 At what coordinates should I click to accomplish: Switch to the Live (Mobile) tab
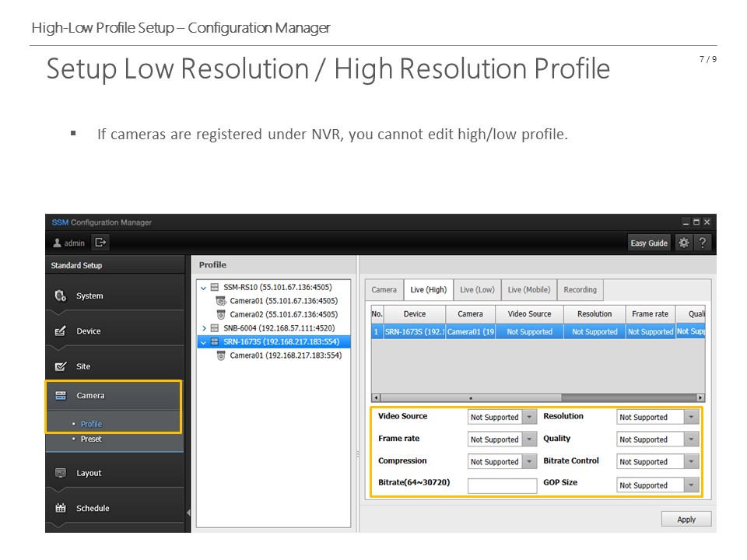[x=529, y=289]
